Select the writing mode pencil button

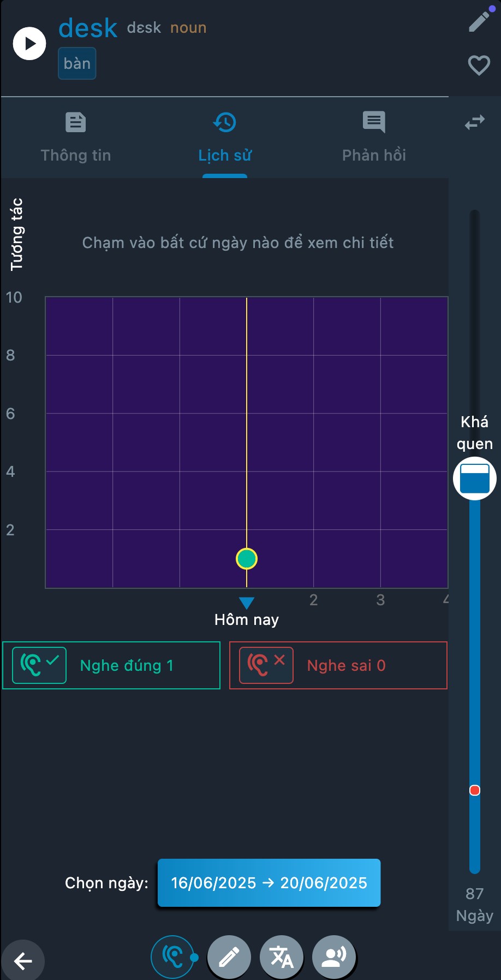click(229, 957)
